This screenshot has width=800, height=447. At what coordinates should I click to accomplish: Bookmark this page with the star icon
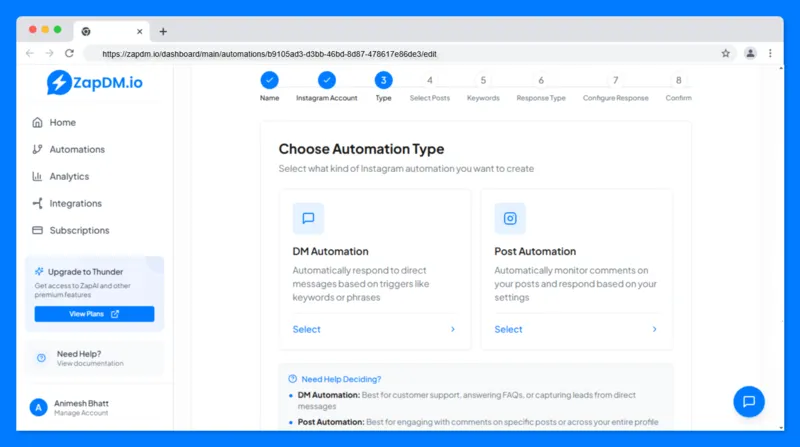tap(726, 53)
